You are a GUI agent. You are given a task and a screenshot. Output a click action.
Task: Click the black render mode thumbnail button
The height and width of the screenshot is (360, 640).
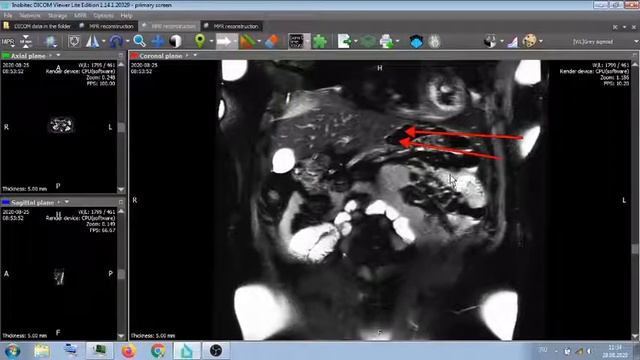tap(296, 41)
